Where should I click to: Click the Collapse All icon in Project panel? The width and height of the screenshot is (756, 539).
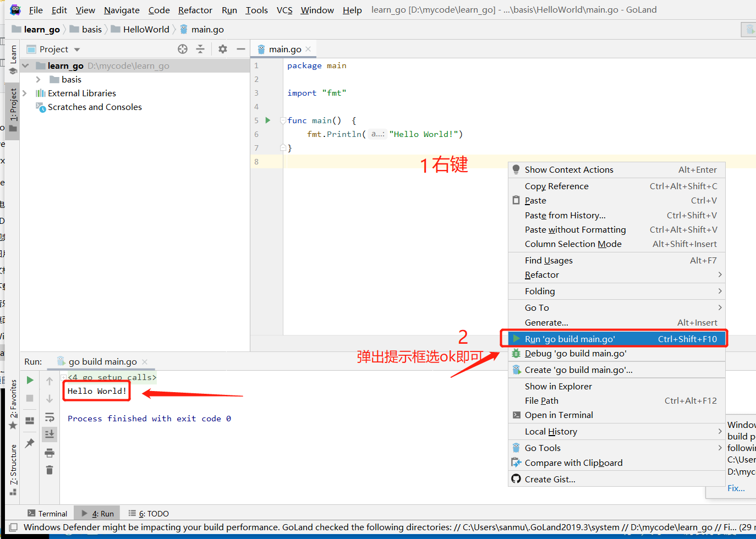point(200,49)
